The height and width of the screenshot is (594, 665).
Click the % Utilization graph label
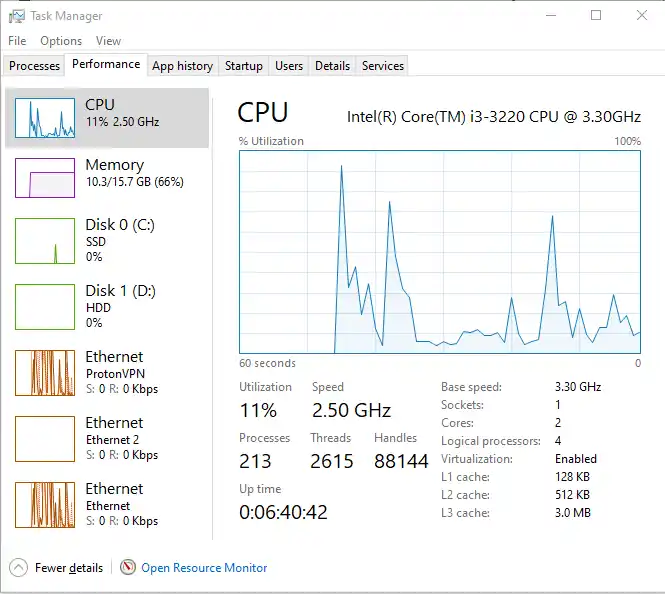coord(271,141)
